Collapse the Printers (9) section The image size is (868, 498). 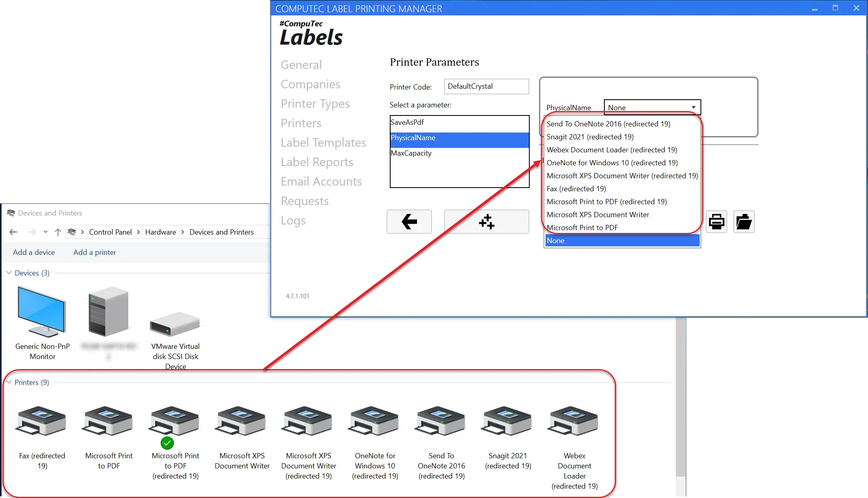pos(9,382)
